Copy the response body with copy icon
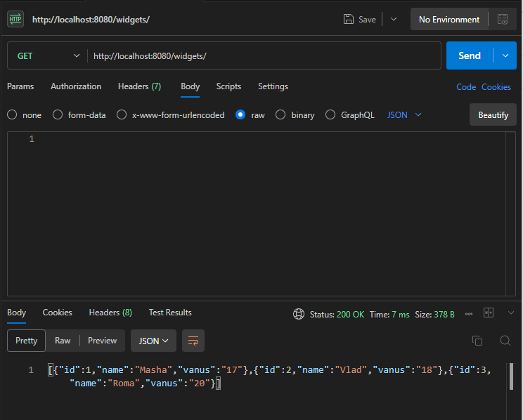Viewport: 523px width, 420px height. coord(477,341)
